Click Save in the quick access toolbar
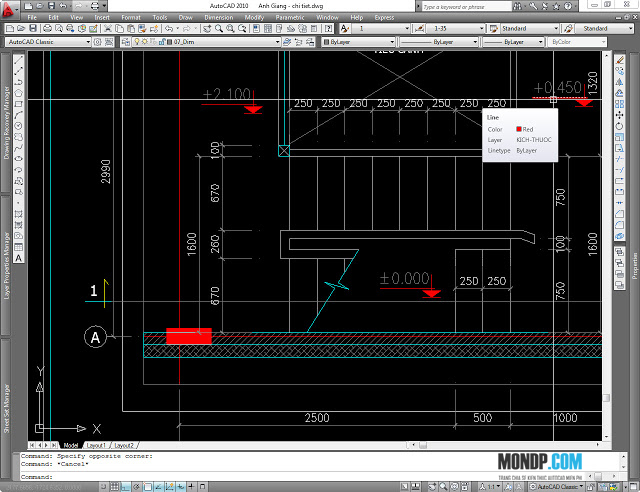Image resolution: width=640 pixels, height=492 pixels. pos(51,6)
